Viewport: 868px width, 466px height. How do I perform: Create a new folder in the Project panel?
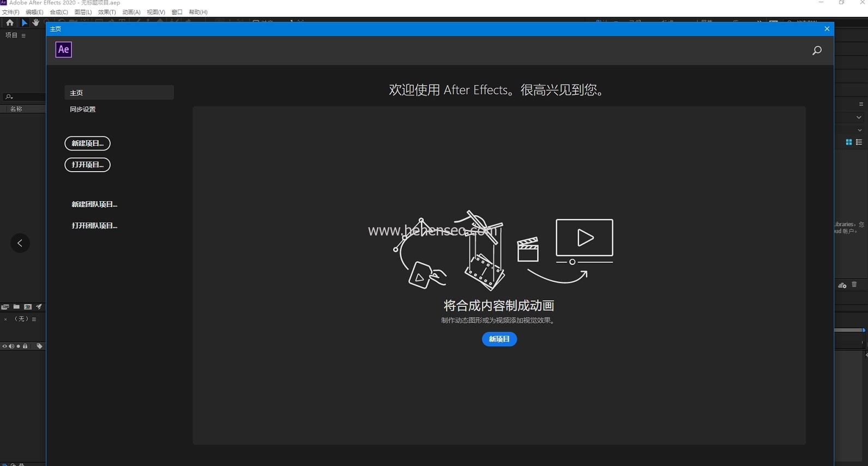(16, 307)
